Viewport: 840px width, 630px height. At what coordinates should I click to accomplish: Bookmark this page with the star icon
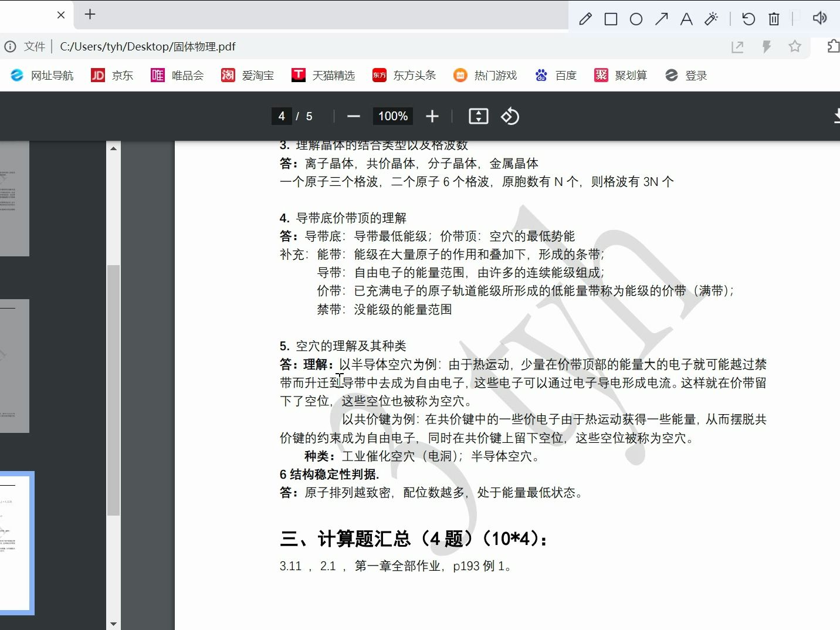tap(795, 46)
